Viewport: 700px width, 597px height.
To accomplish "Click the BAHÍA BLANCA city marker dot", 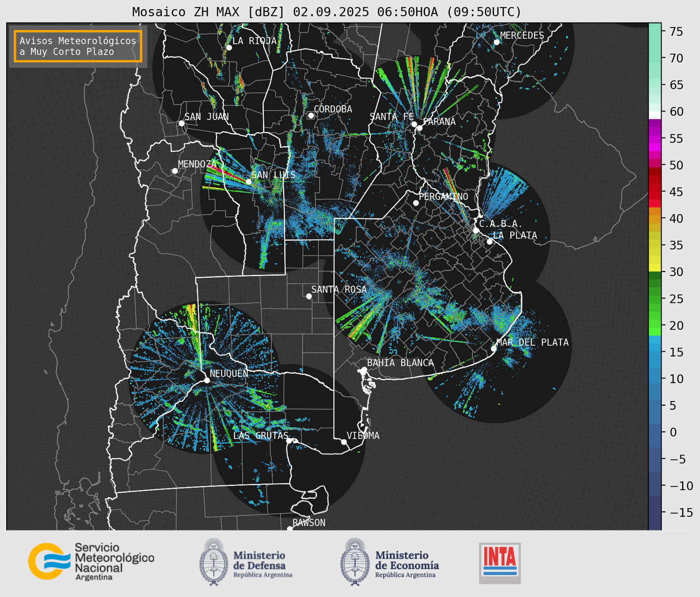I will 364,369.
